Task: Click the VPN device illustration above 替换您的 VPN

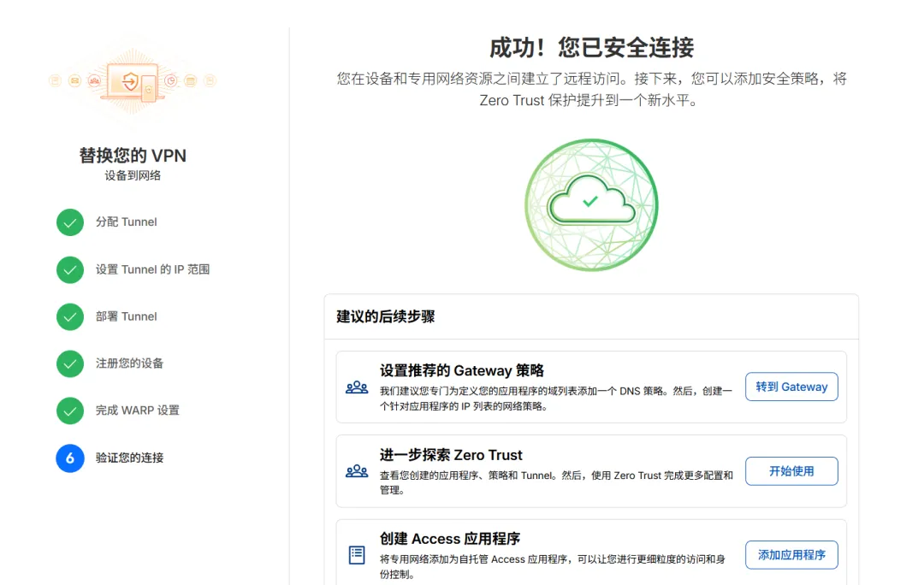Action: click(133, 80)
